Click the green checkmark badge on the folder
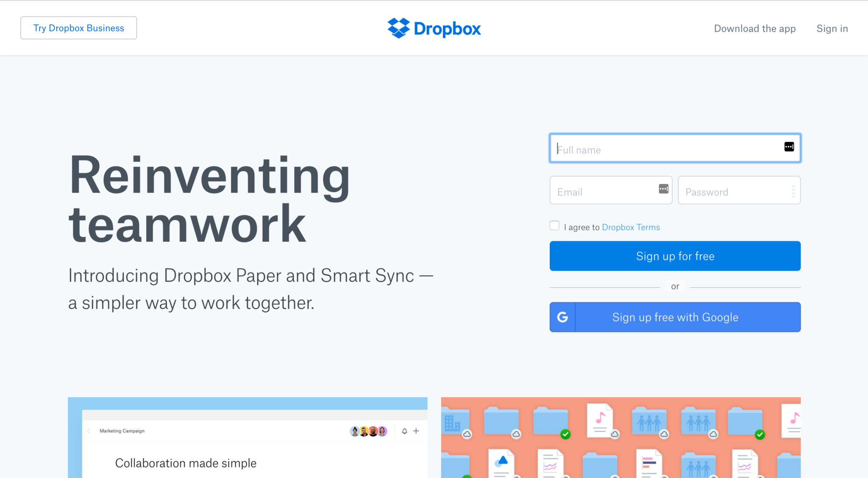 tap(565, 434)
